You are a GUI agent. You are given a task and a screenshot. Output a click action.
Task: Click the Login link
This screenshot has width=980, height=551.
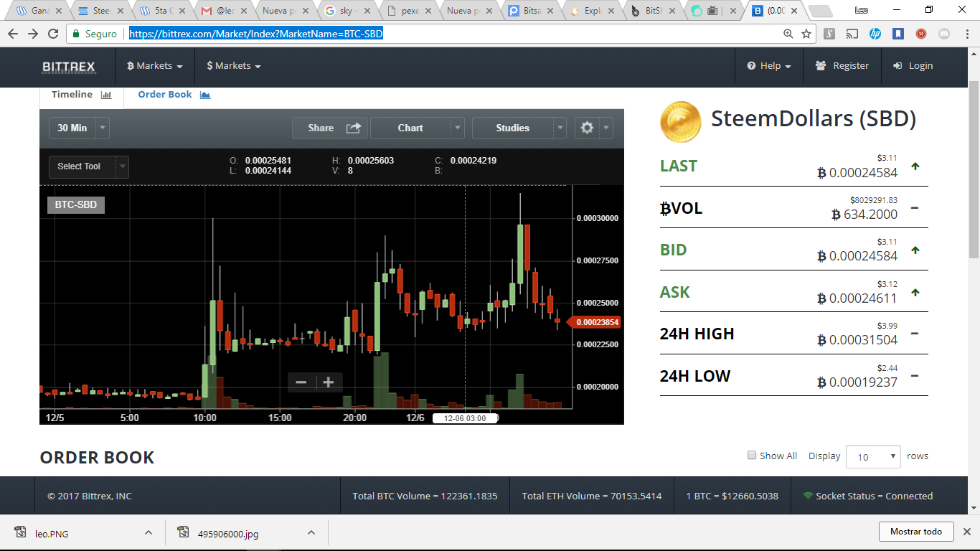(x=913, y=66)
